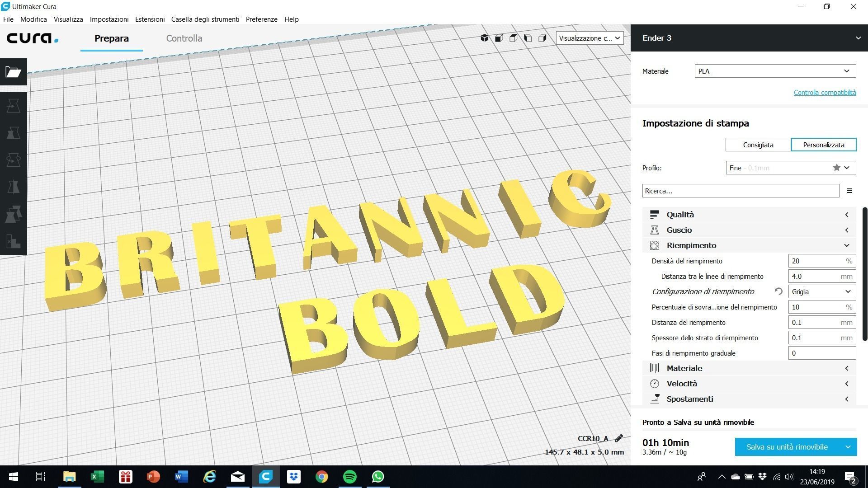This screenshot has height=488, width=868.
Task: Click the star icon in Profilo field
Action: (x=837, y=168)
